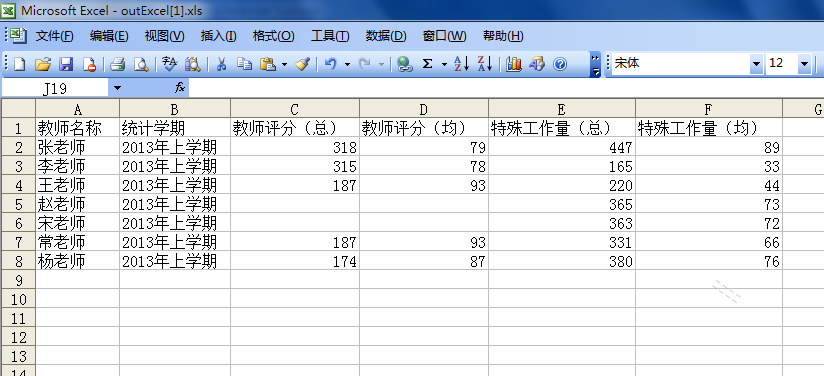Click cell 特殊工作量（均）
Screen dimensions: 824x376
[x=709, y=127]
